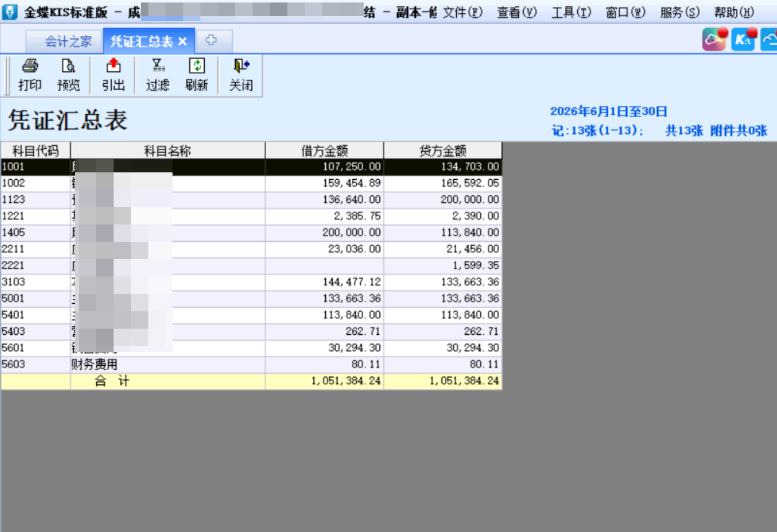Click debit amount 30,294.30
The height and width of the screenshot is (532, 777).
coord(325,348)
